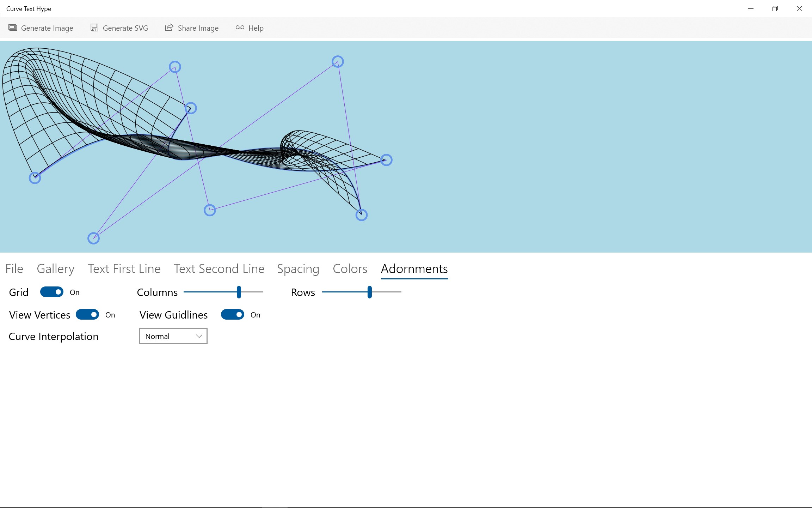Switch to the Colors tab
812x508 pixels.
click(350, 269)
